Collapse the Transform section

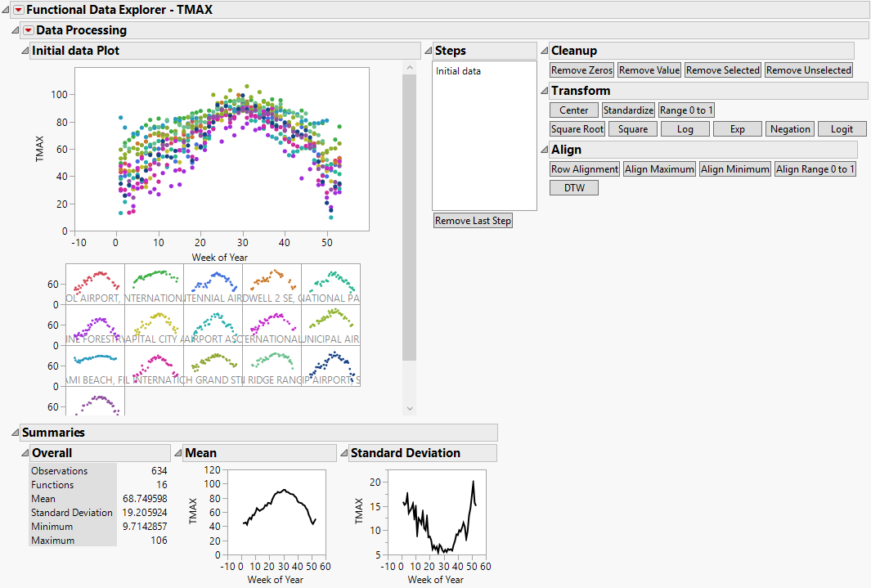point(544,91)
